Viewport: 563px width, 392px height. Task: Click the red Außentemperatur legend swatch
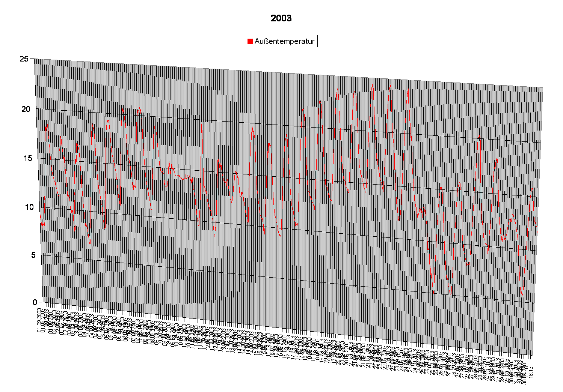click(250, 41)
